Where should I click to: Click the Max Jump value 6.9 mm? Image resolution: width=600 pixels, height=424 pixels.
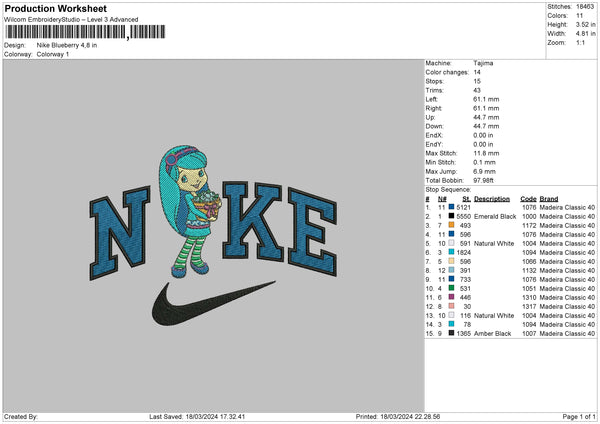484,171
